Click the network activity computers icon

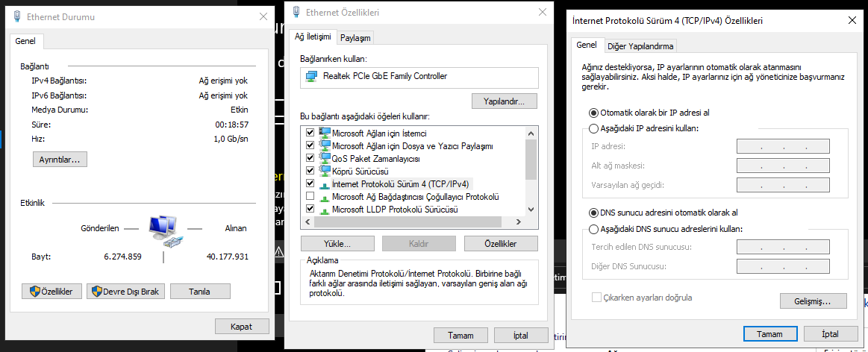pyautogui.click(x=163, y=229)
